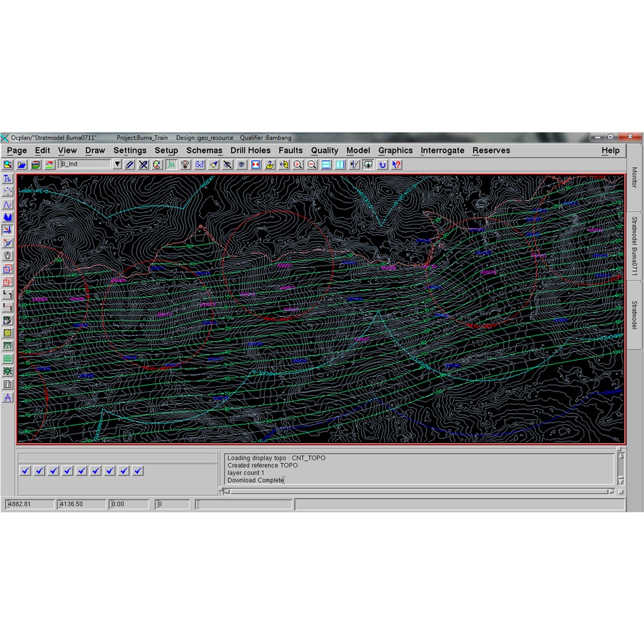Toggle the first blue checkmark box
The width and height of the screenshot is (644, 644).
[25, 470]
